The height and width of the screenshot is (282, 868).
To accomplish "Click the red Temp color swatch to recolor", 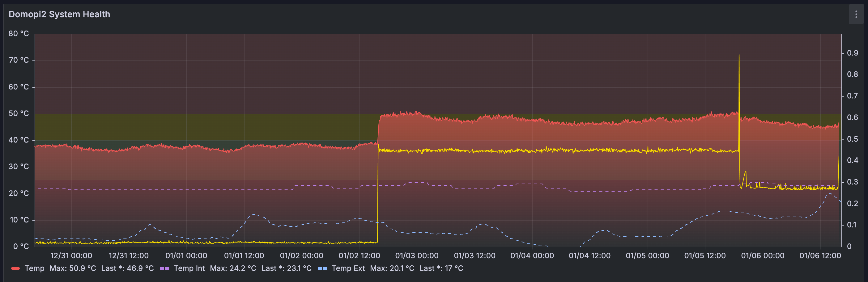I will click(x=16, y=268).
